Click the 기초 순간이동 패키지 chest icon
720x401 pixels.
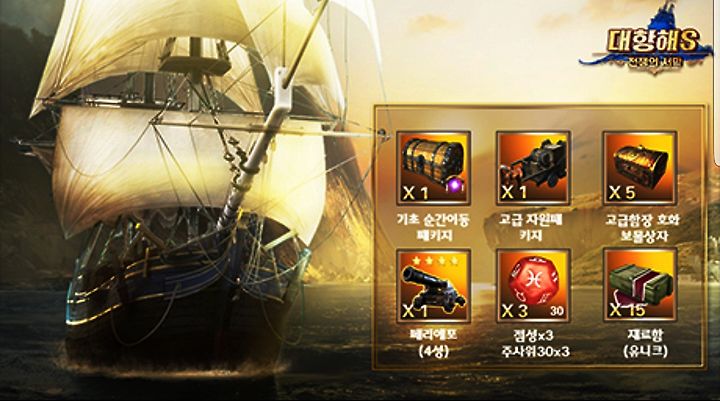point(433,168)
